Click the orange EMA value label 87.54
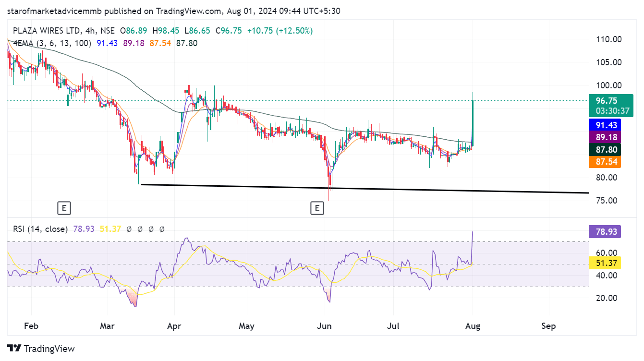The width and height of the screenshot is (644, 361). [x=605, y=162]
